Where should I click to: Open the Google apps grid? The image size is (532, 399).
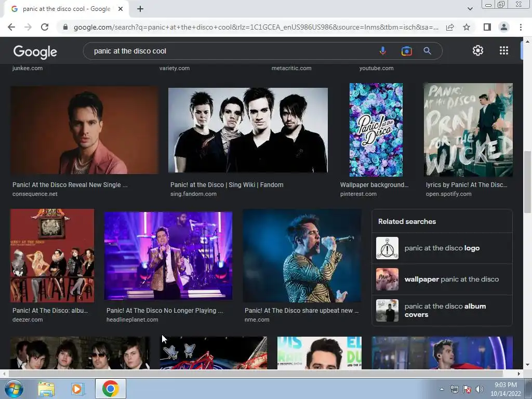point(504,50)
